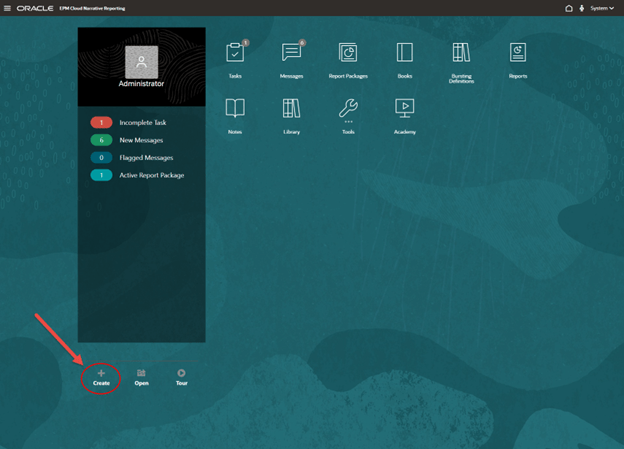View the Incomplete Task item
Screen dimensions: 624x449
(x=142, y=123)
